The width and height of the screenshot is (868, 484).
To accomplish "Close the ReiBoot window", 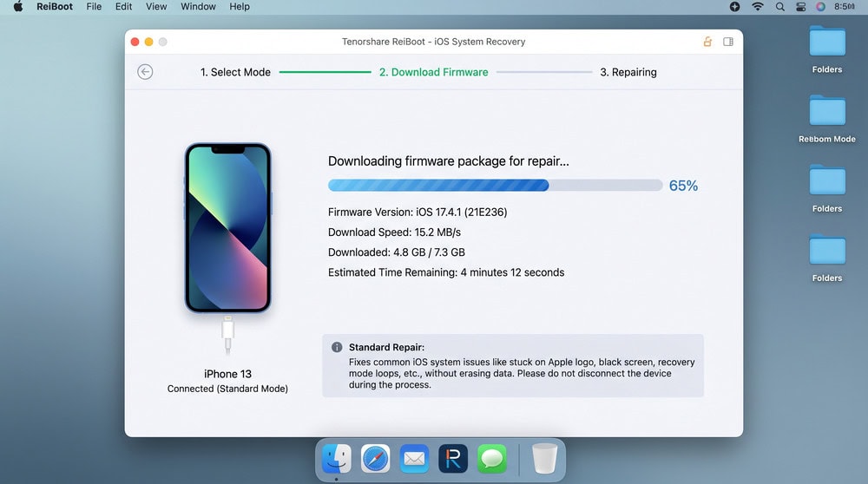I will click(x=135, y=42).
